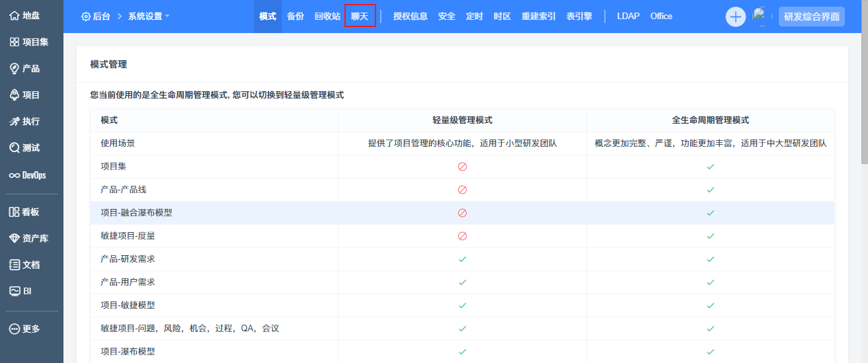Click lightweight checkmark in 项目-敏捷模型 row
This screenshot has height=363, width=868.
tap(462, 305)
